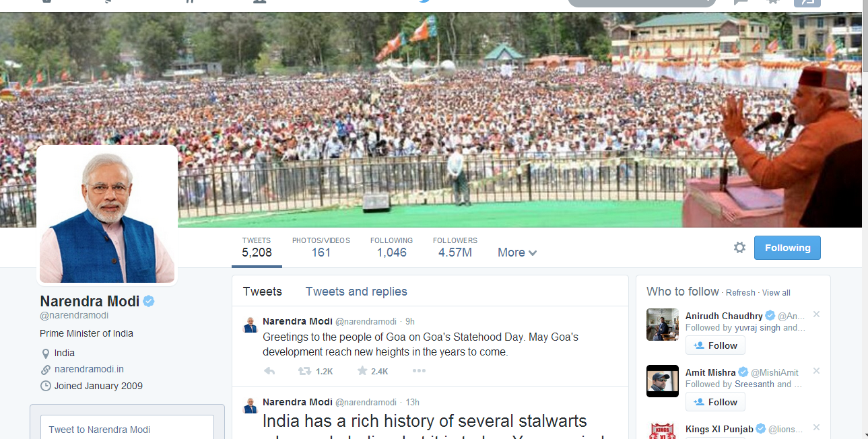Viewport: 868px width, 439px height.
Task: Follow Anirudh Chaudhry
Action: click(715, 345)
